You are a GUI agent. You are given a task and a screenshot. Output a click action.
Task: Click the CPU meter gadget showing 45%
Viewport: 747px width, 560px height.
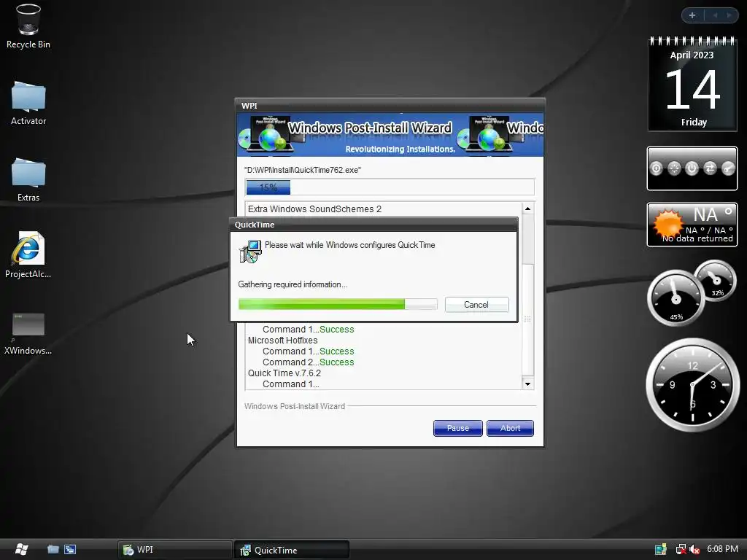click(x=676, y=298)
